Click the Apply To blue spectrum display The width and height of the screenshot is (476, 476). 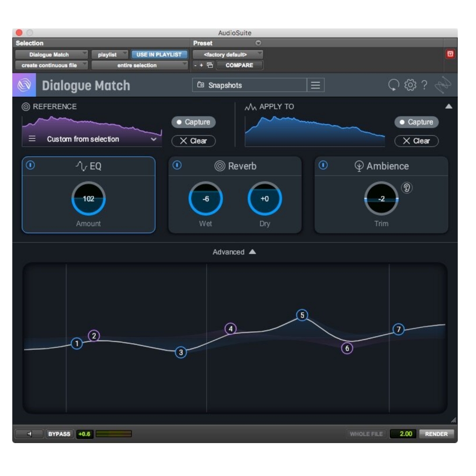[x=315, y=132]
